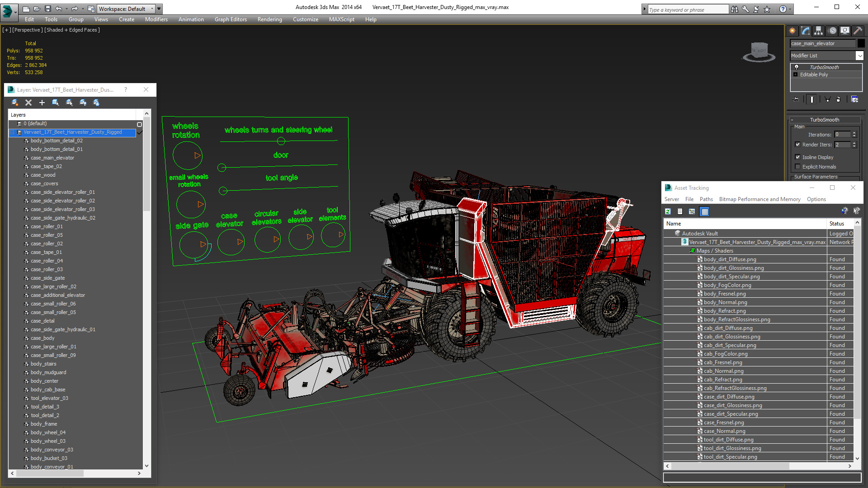Undo the last scene operation
The image size is (868, 488).
[x=59, y=9]
